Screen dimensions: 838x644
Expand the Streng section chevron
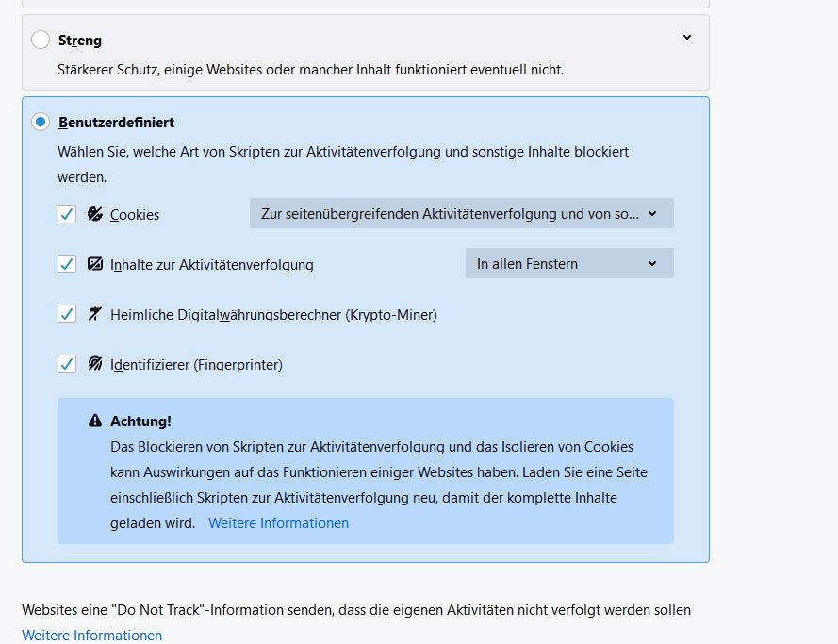687,38
